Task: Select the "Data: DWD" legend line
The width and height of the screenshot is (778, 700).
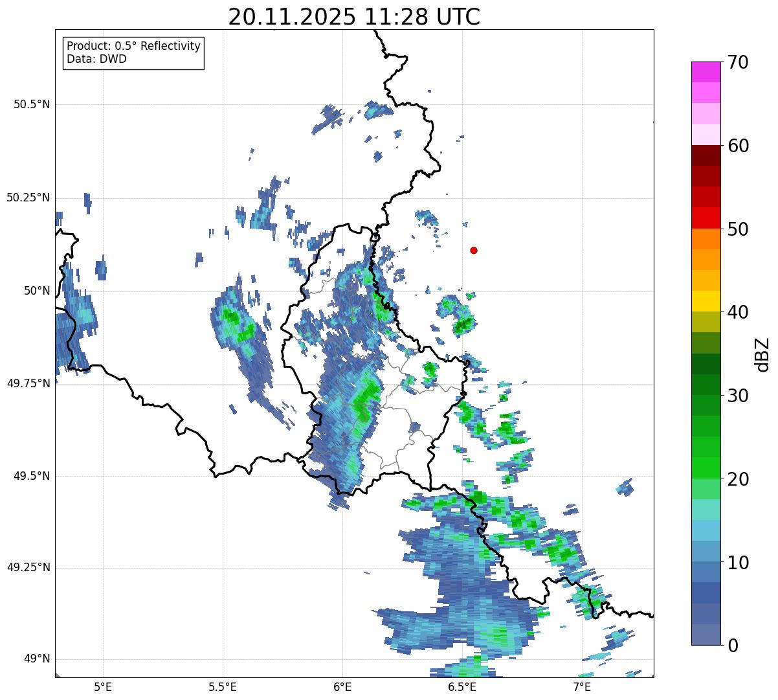Action: (96, 59)
